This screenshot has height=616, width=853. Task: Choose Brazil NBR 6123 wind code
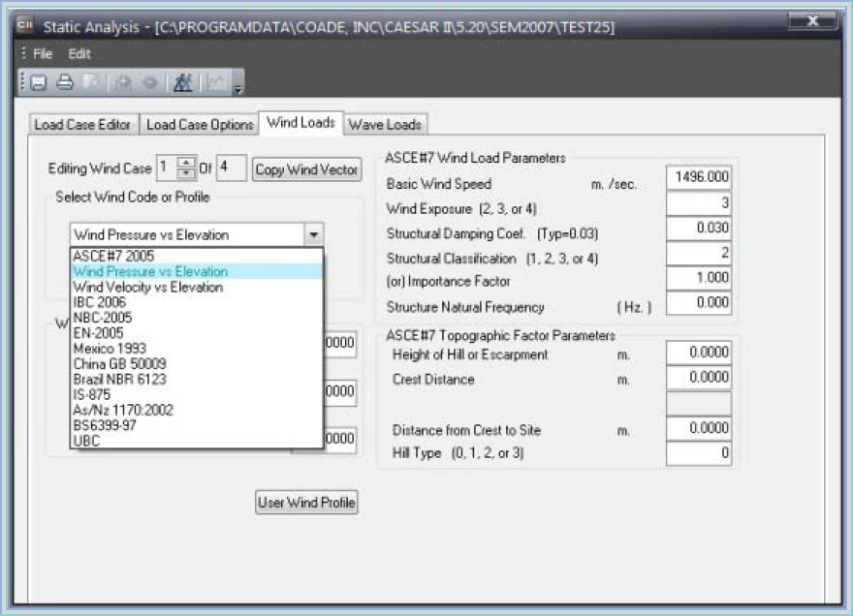tap(197, 379)
